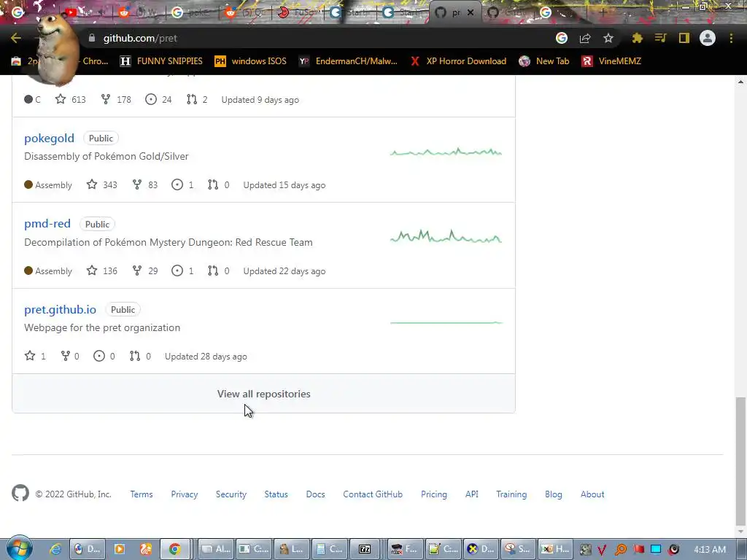Open pokegold's 83 forks
Viewport: 747px width, 560px height.
click(145, 184)
